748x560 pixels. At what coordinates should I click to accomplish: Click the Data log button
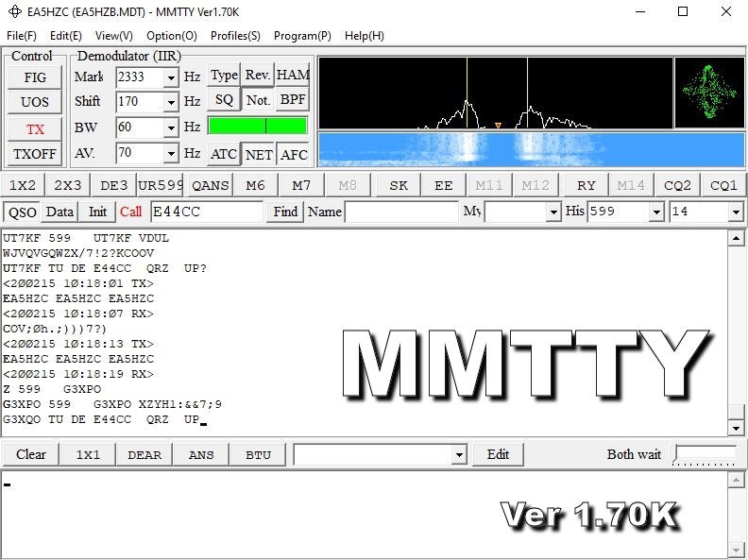coord(59,212)
